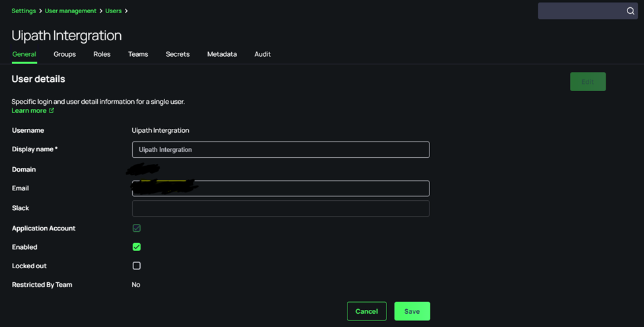
Task: Click the greyed-out Edit button
Action: (x=587, y=82)
